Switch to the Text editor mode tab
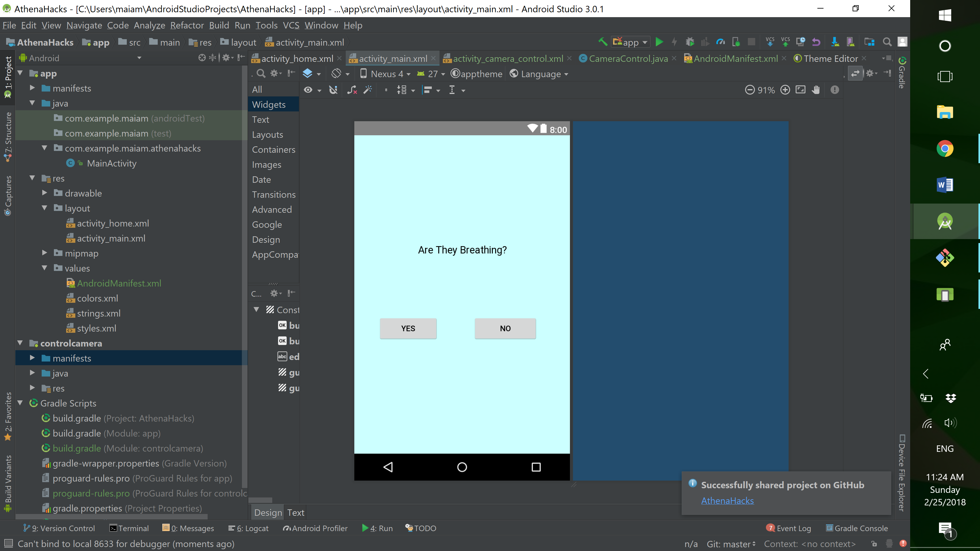The image size is (980, 551). (x=296, y=513)
